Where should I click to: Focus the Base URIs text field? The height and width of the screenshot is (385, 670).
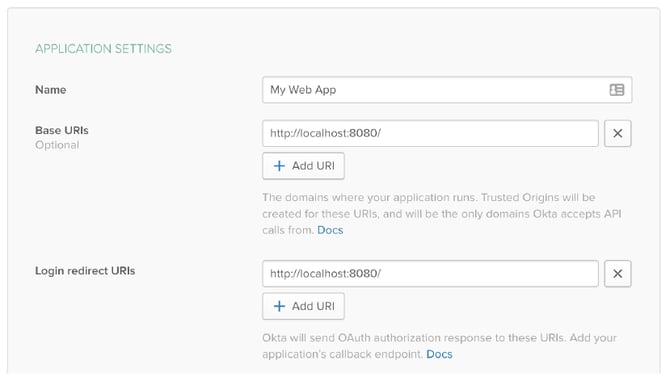(x=430, y=133)
